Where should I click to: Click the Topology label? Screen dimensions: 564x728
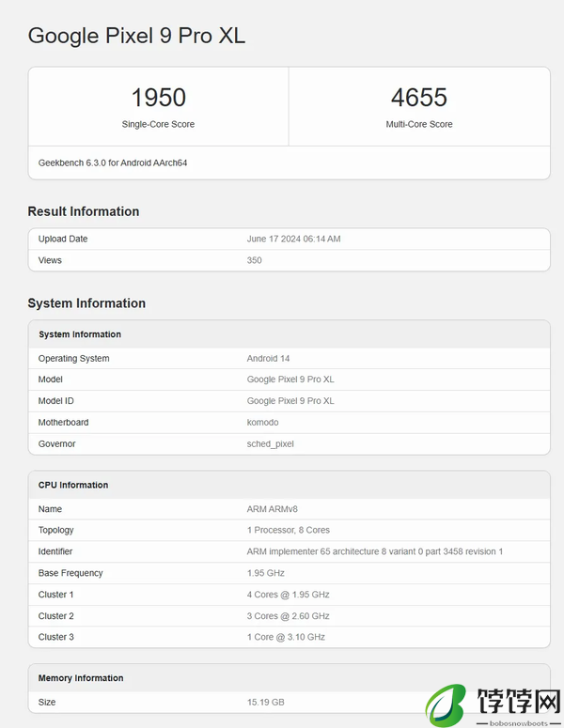pyautogui.click(x=55, y=530)
